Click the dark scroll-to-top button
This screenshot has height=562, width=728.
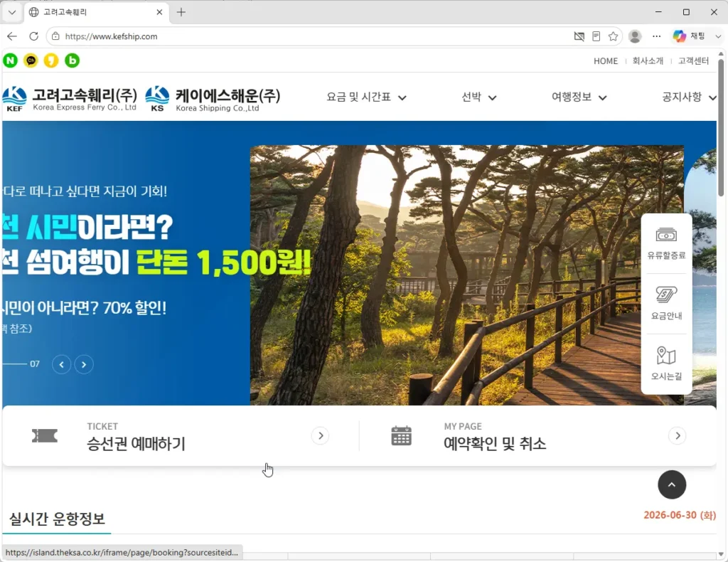[672, 484]
